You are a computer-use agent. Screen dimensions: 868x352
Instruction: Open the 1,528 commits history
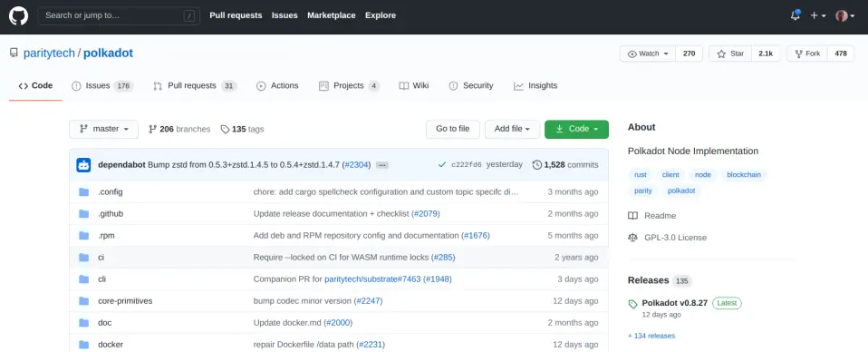coord(565,164)
